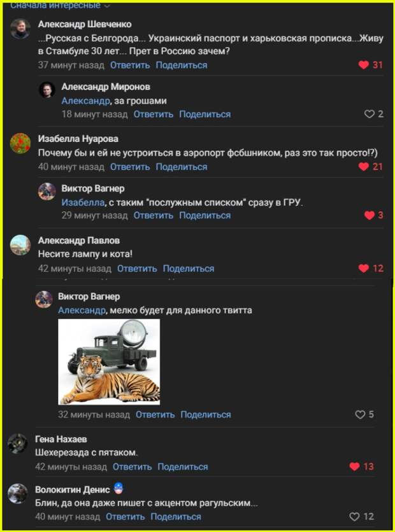Viewport: 395px width, 532px height.
Task: Like Александр Шевченко's comment with 31 likes
Action: [x=363, y=65]
